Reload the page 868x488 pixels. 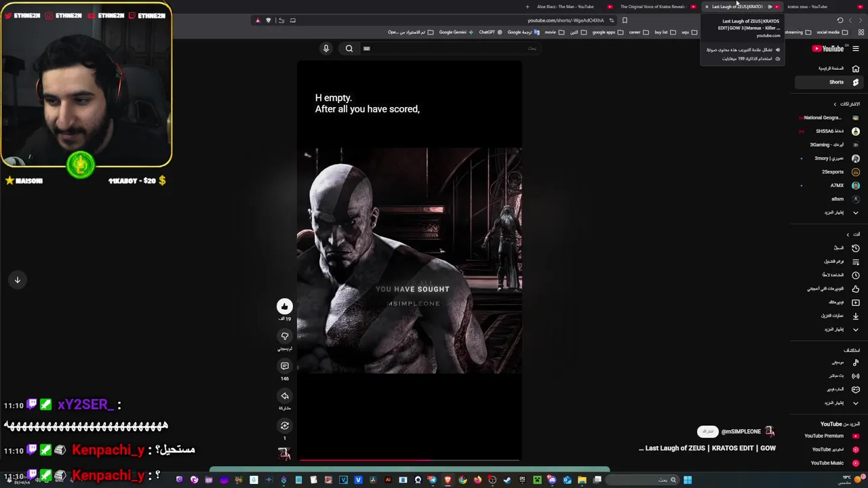[x=840, y=20]
